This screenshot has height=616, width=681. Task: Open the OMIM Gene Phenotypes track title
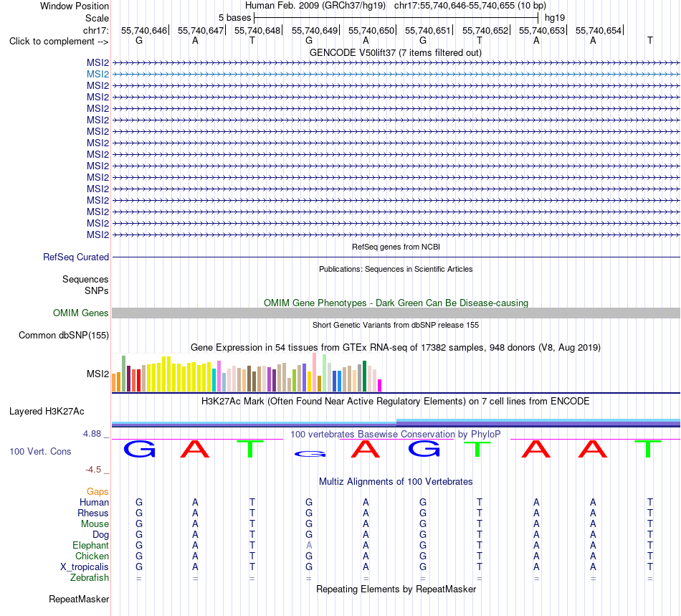click(396, 303)
